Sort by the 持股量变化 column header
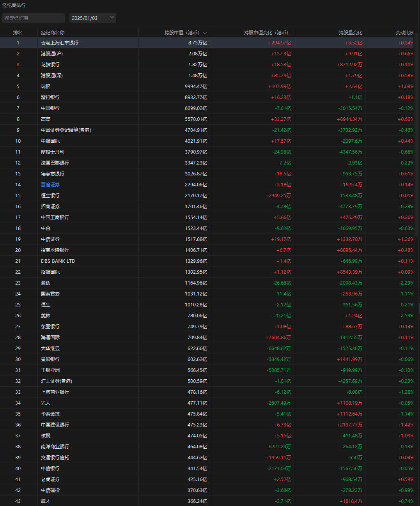420x506 pixels. [350, 33]
